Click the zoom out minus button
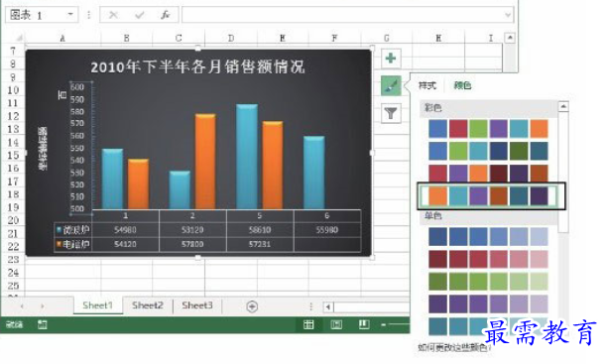This screenshot has height=364, width=605. [x=383, y=325]
